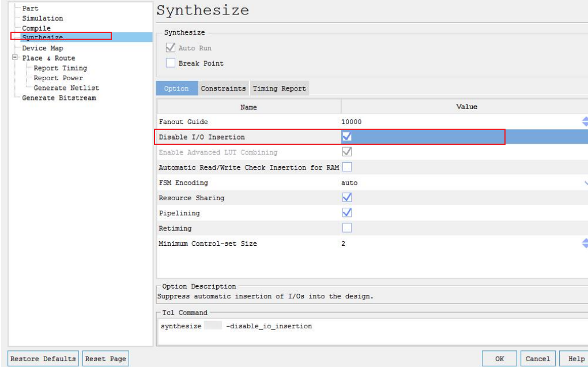Click the Cancel button
588x367 pixels.
(538, 359)
